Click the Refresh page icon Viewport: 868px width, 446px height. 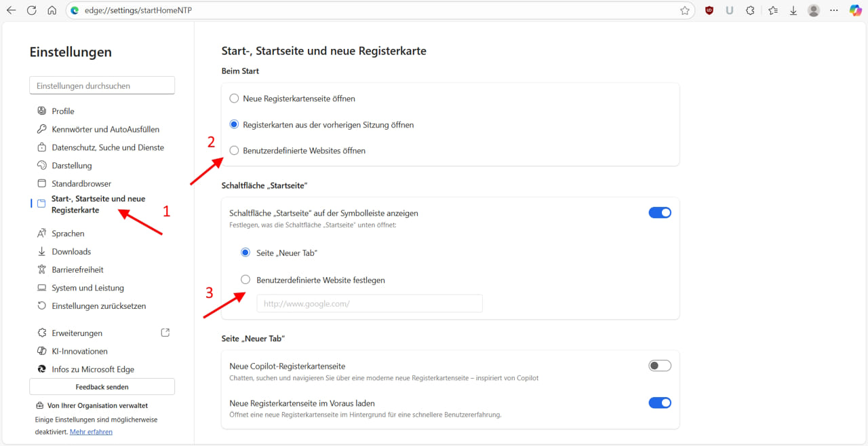pos(31,10)
